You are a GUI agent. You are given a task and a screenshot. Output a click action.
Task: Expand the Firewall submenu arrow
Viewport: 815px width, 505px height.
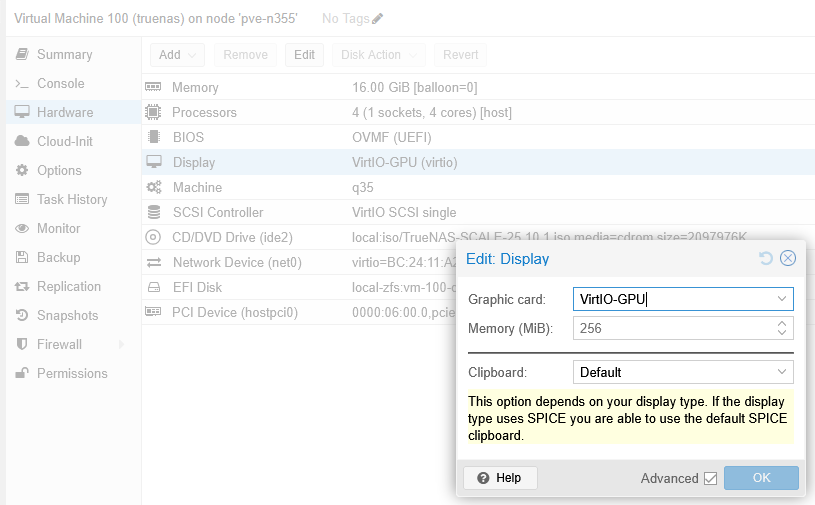click(x=122, y=345)
